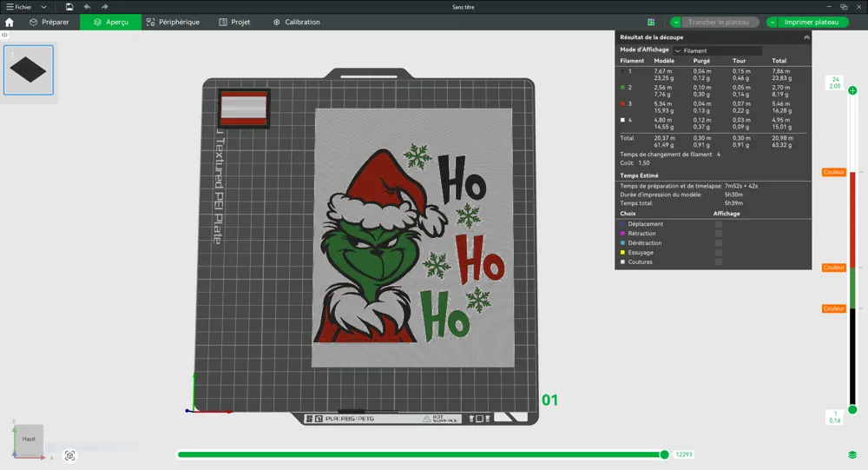
Task: Open the Imprimer plateau dropdown arrow
Action: (772, 23)
